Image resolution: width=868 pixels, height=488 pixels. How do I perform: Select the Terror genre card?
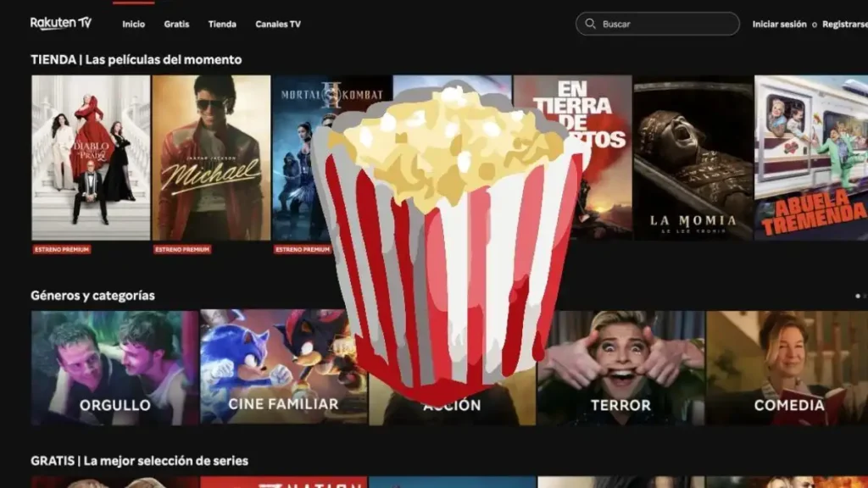tap(620, 368)
